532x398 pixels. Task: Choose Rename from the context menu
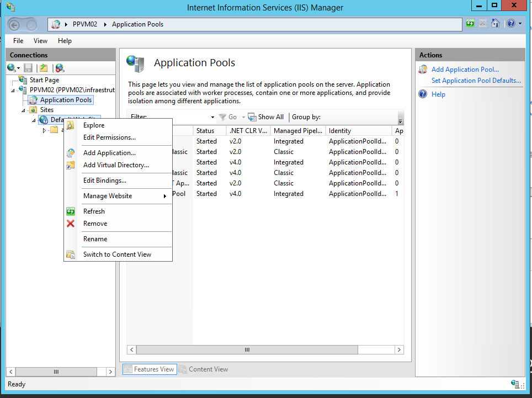95,239
